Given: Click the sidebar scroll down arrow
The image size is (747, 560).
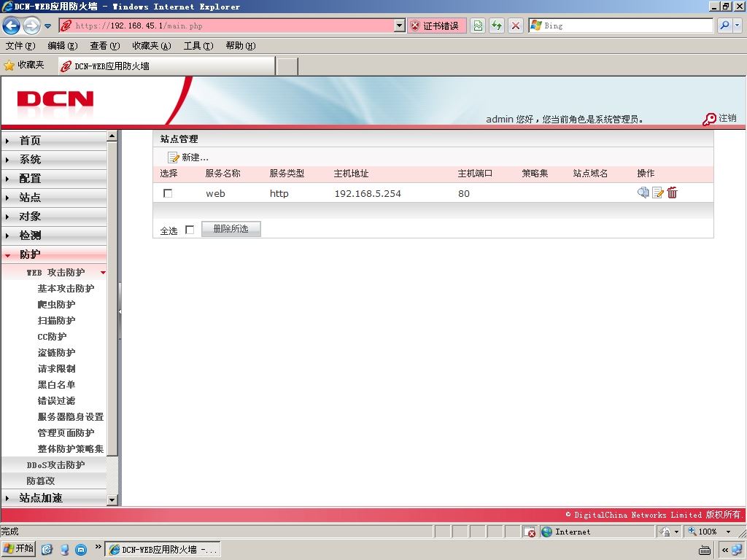Looking at the screenshot, I should pos(112,500).
